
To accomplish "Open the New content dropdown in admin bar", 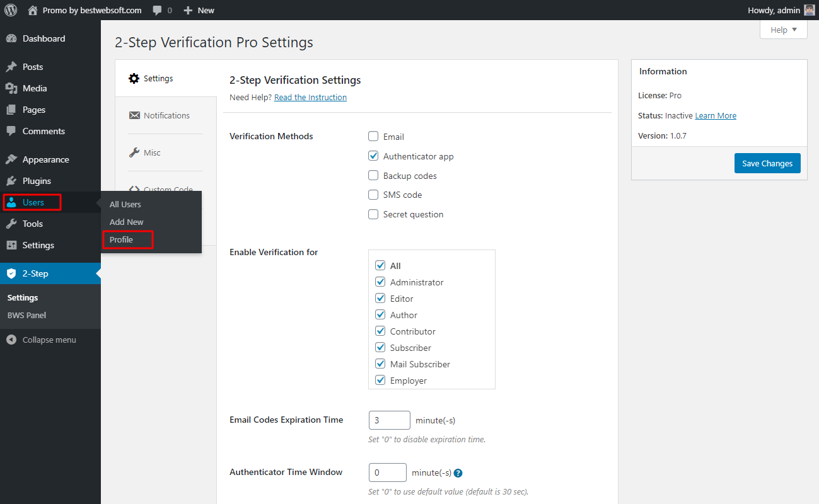I will (x=199, y=10).
